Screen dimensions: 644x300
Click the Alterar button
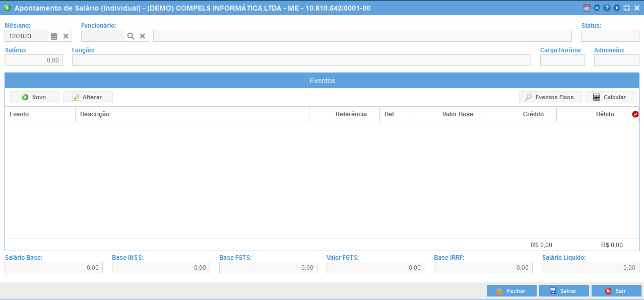coord(88,97)
